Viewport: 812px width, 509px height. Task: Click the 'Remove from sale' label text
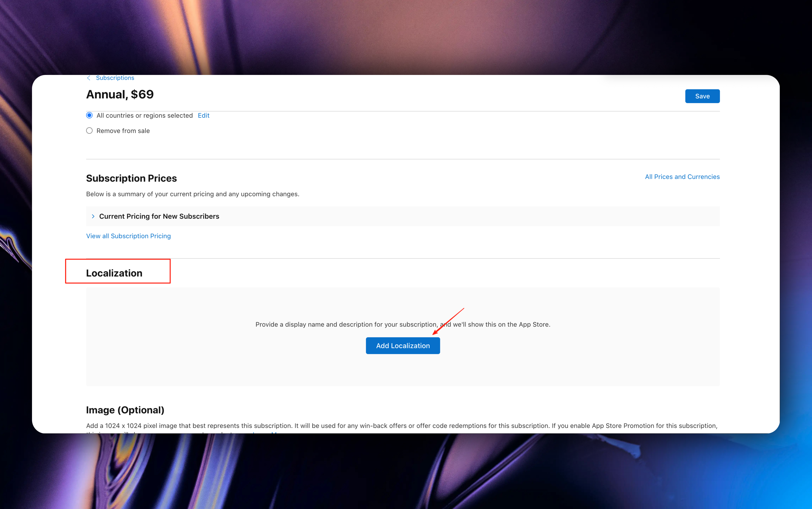[x=123, y=131]
